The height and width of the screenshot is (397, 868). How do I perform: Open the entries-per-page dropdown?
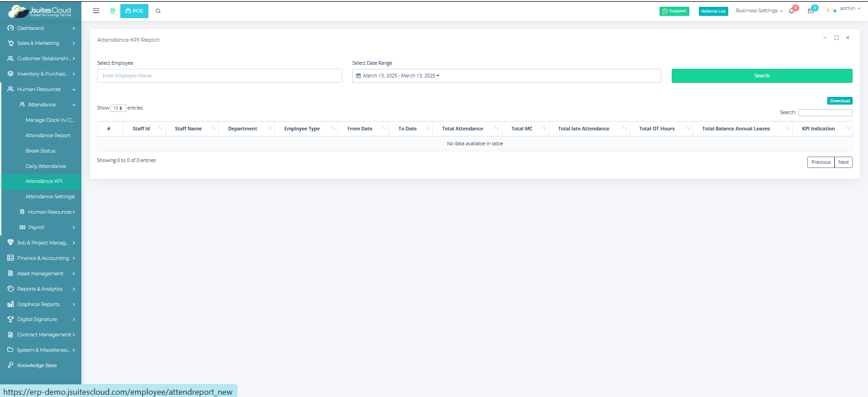[118, 108]
